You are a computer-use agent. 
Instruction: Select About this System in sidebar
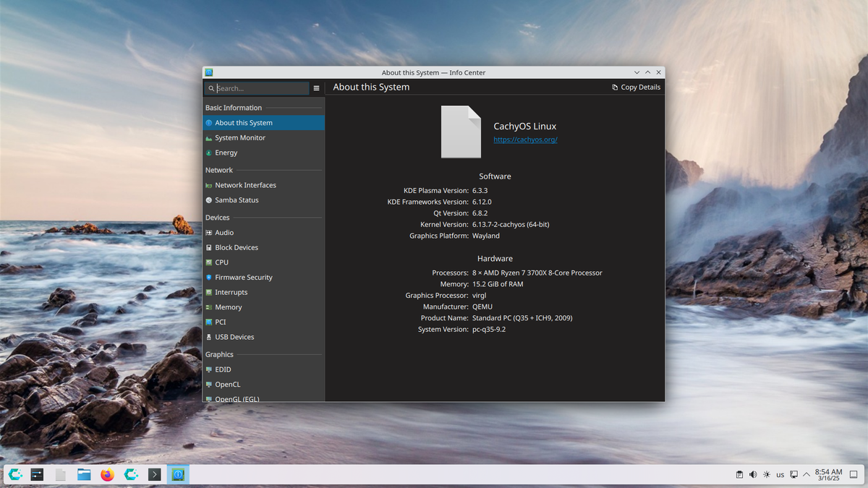point(263,123)
